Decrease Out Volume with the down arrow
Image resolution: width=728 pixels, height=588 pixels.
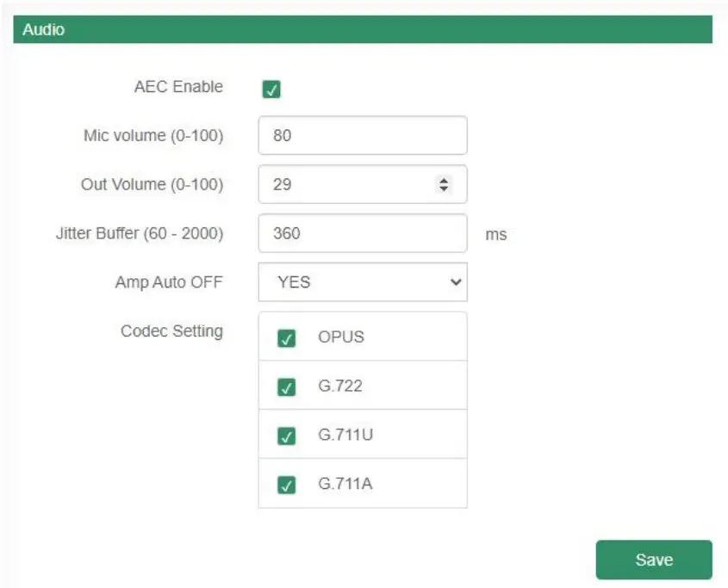[445, 188]
